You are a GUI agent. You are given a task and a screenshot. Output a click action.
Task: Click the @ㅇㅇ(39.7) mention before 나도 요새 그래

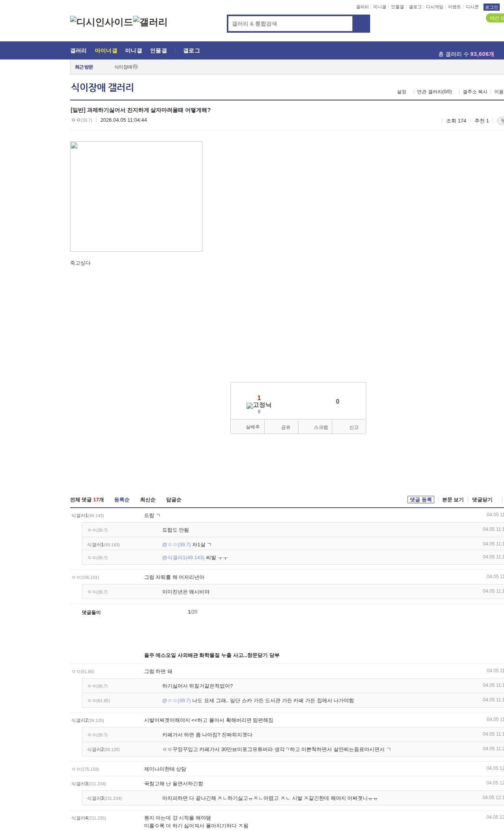[x=176, y=701]
